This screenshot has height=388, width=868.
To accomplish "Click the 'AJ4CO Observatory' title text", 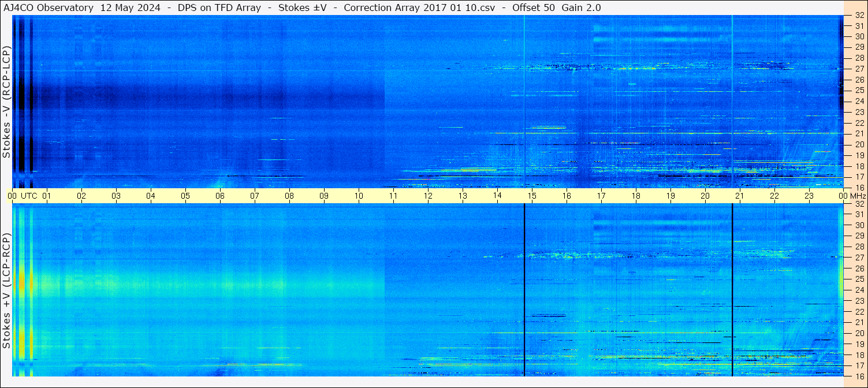I will click(49, 8).
